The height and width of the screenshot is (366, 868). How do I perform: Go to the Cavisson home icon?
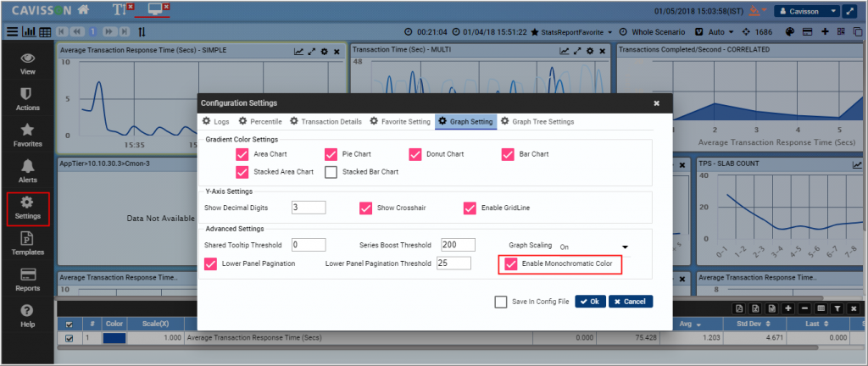click(83, 11)
